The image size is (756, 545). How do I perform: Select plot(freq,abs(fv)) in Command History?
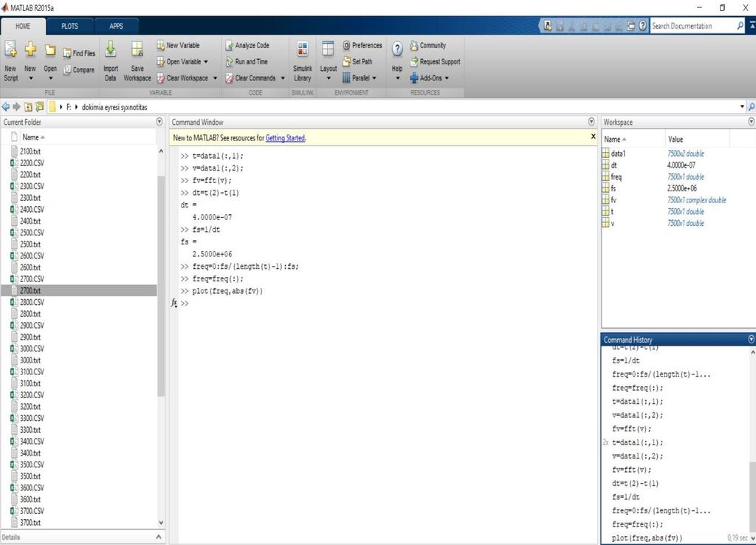[647, 538]
